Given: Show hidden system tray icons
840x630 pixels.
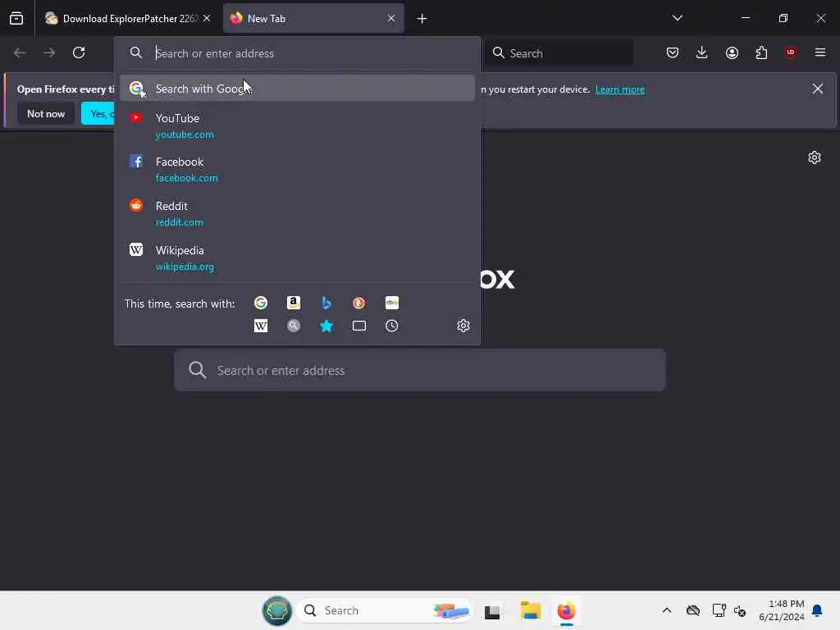Looking at the screenshot, I should [x=667, y=610].
